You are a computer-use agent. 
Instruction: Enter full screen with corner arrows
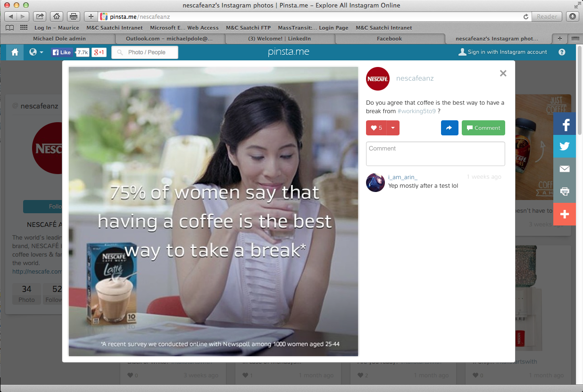coord(577,5)
